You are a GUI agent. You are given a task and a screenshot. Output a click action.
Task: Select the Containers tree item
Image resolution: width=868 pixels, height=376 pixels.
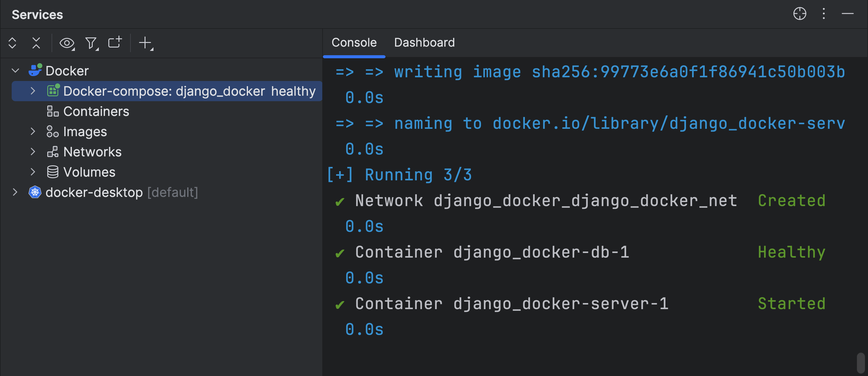click(x=96, y=111)
